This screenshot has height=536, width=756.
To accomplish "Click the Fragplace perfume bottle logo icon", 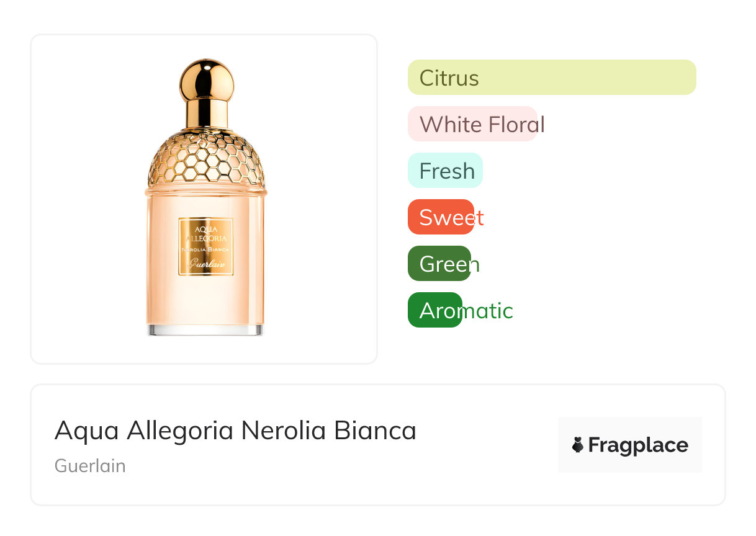I will coord(578,445).
